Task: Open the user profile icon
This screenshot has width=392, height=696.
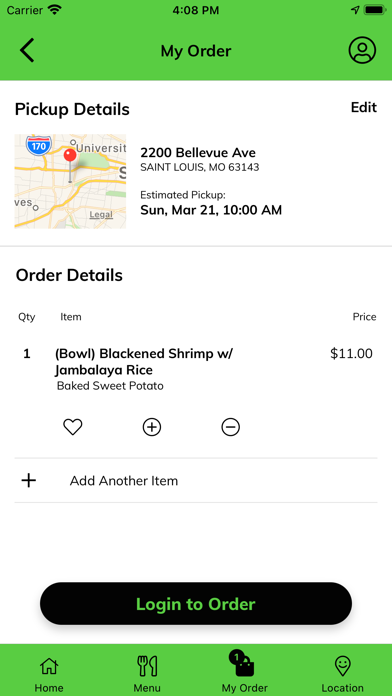Action: click(362, 50)
